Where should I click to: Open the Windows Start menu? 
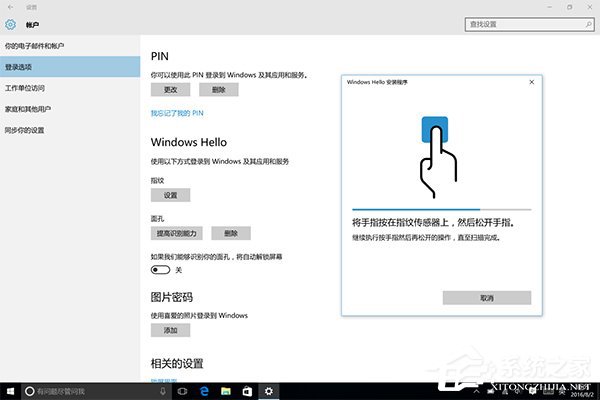click(10, 391)
